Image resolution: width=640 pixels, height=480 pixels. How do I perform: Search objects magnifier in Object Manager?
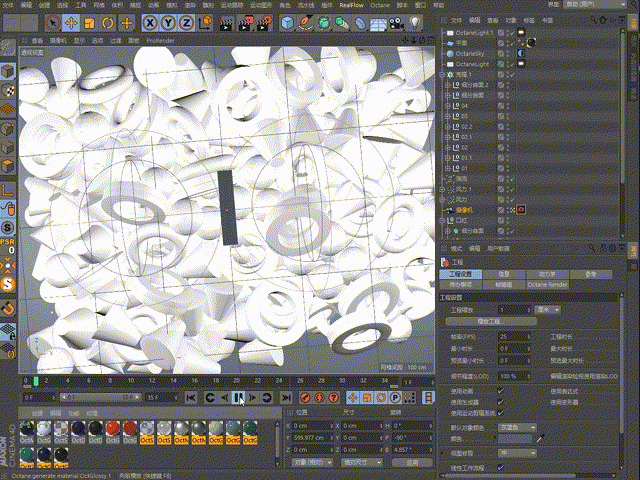tap(593, 20)
